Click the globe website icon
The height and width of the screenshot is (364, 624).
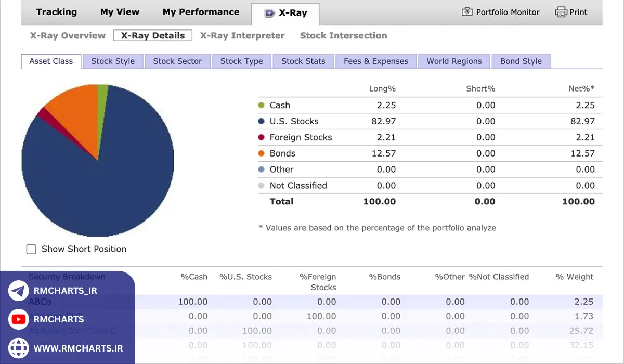19,348
